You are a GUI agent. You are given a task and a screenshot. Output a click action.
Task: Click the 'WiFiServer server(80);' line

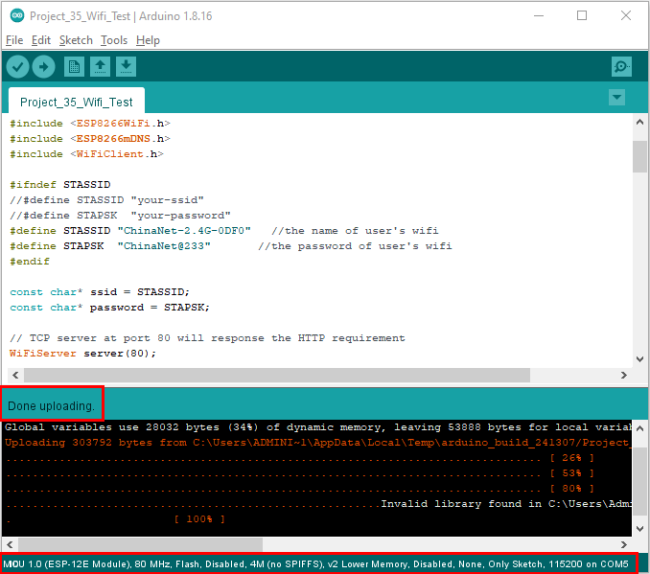click(x=83, y=354)
